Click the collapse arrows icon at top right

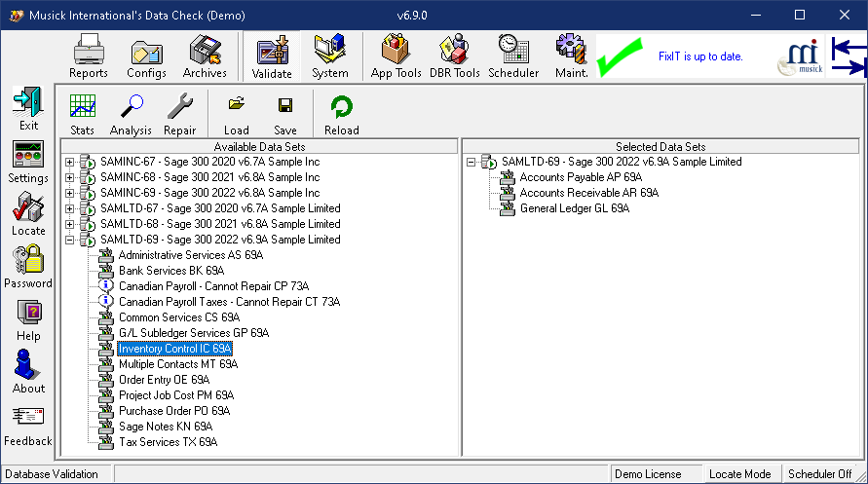click(848, 56)
